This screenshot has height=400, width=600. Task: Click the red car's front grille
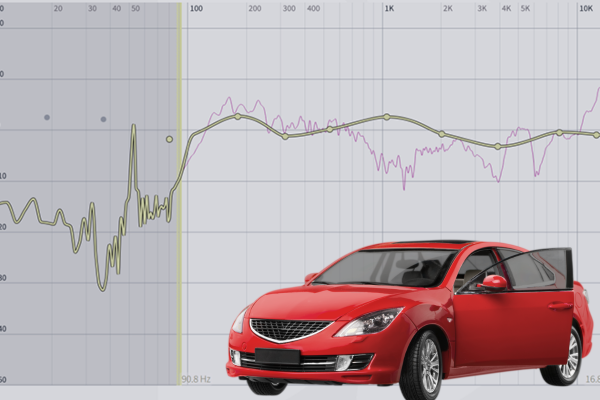click(289, 328)
